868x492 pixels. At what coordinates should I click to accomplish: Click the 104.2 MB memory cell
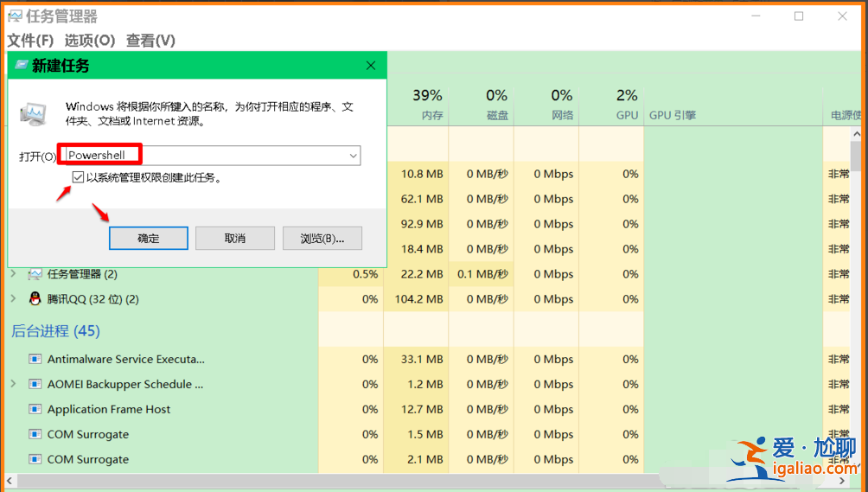click(417, 299)
